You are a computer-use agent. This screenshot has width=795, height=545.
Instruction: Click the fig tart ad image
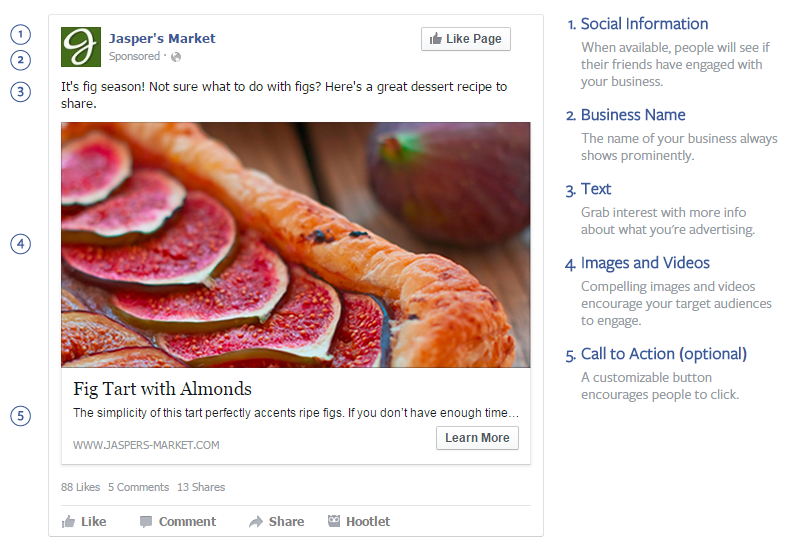coord(295,245)
